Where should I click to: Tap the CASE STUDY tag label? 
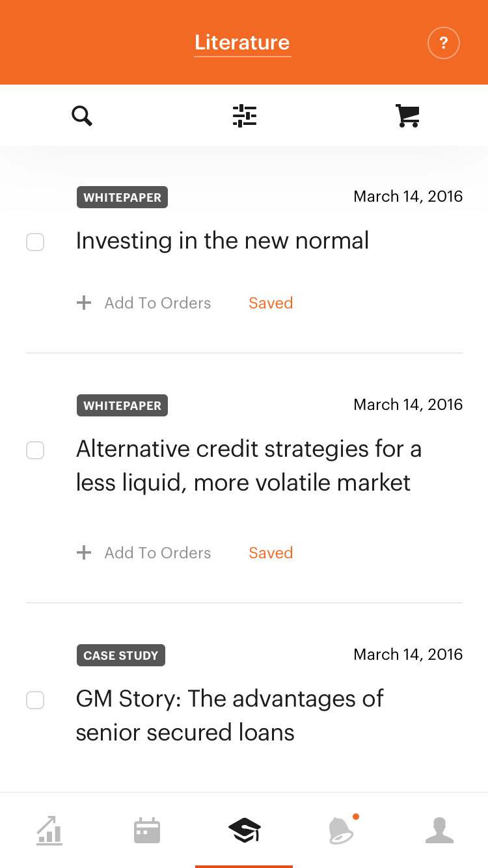click(x=121, y=655)
